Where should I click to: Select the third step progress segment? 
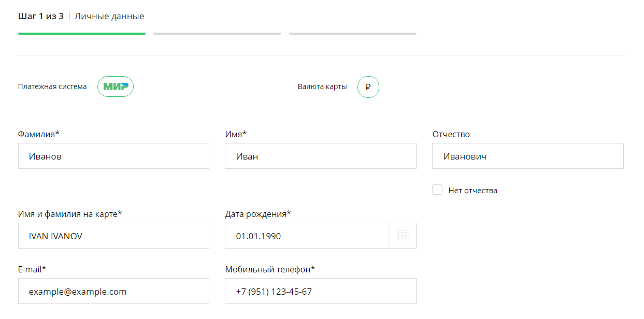pyautogui.click(x=352, y=34)
